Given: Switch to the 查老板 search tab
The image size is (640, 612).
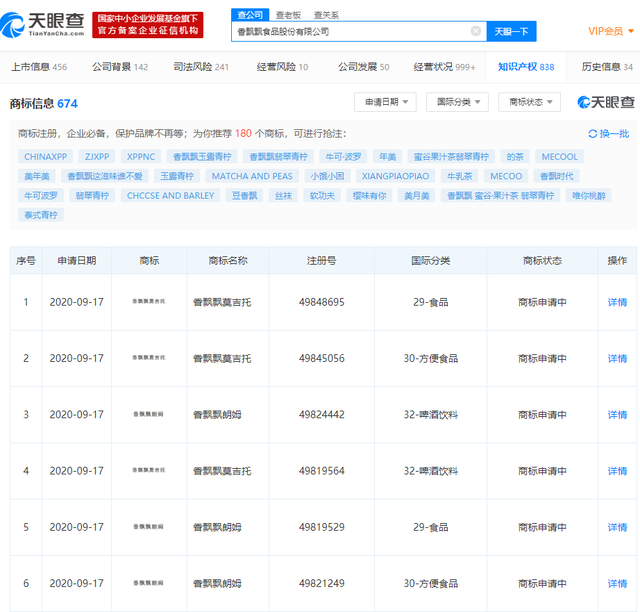Looking at the screenshot, I should 288,15.
